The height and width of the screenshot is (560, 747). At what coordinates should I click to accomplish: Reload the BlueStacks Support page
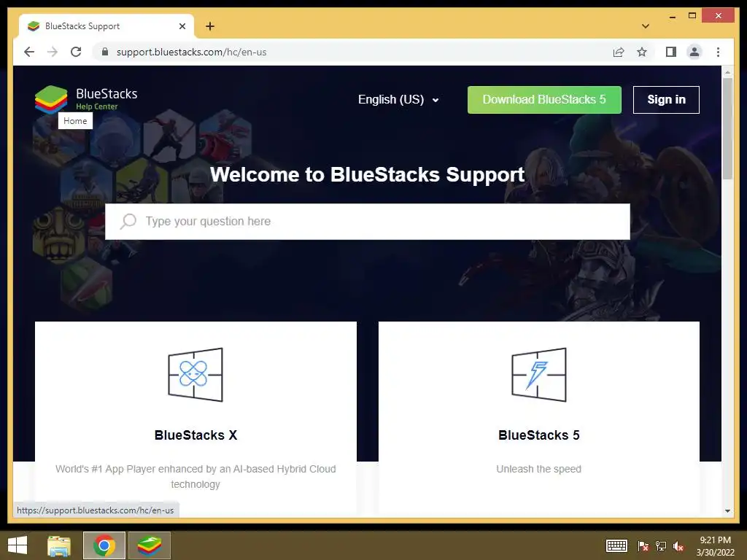coord(76,52)
